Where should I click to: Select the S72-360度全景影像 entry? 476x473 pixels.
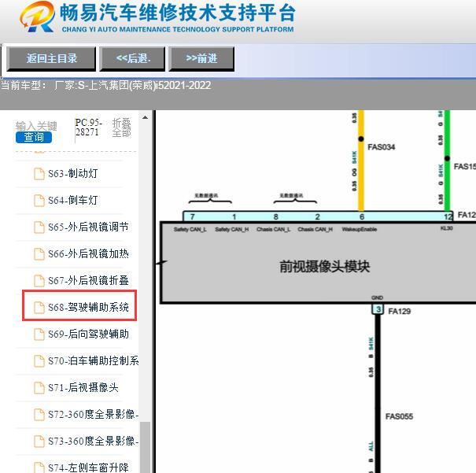(x=93, y=414)
